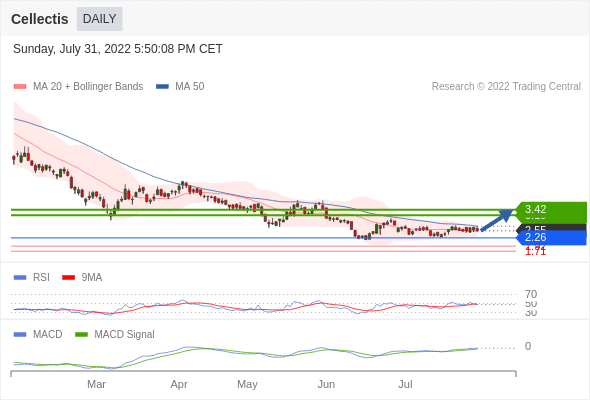
Task: Click the DAILY timeframe tab
Action: tap(99, 19)
